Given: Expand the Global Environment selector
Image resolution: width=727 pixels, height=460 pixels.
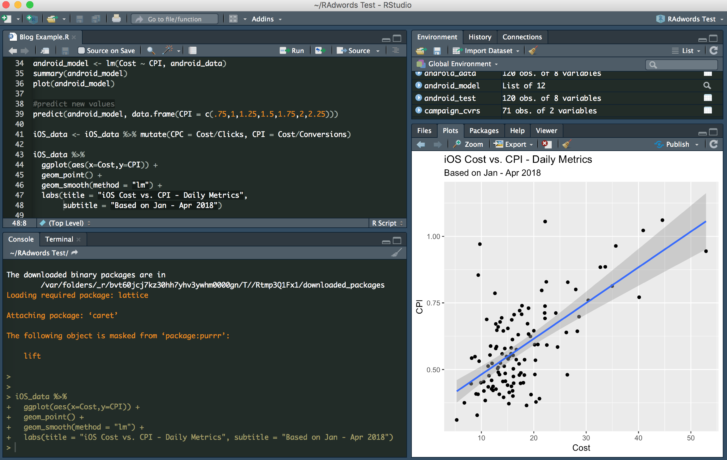Looking at the screenshot, I should (x=459, y=64).
